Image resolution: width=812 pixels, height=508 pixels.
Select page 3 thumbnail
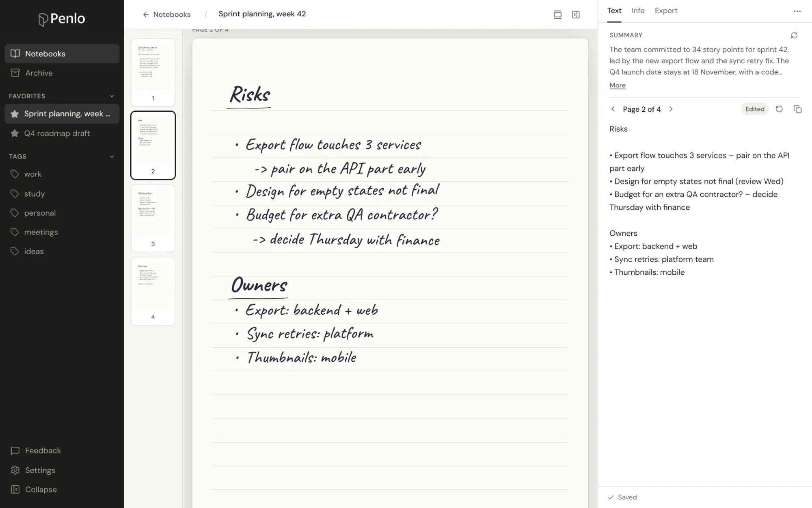[153, 218]
